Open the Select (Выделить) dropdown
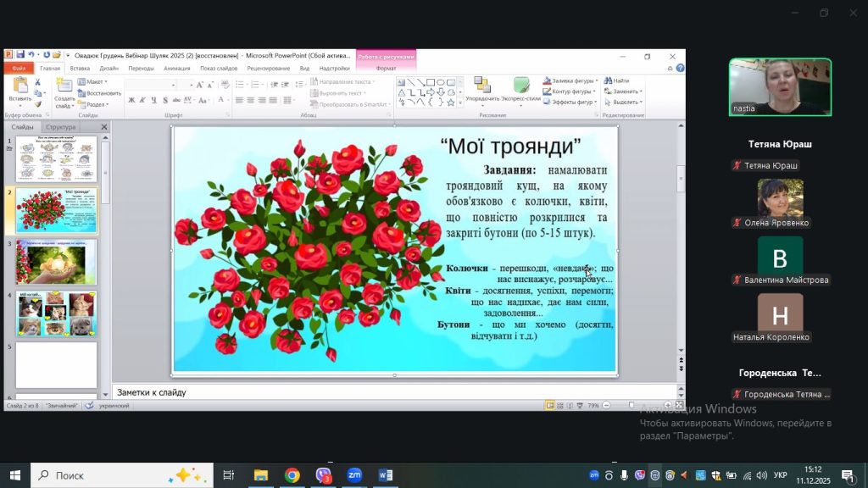868x488 pixels. 621,102
